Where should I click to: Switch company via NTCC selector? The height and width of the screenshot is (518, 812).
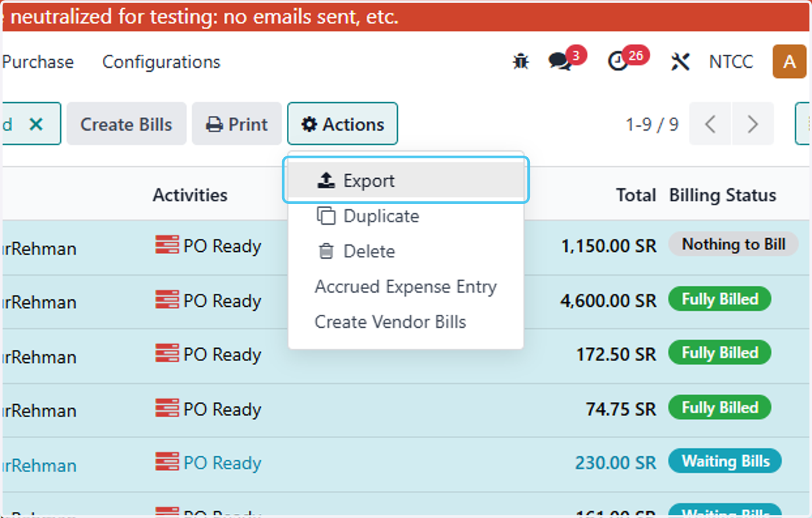(731, 62)
